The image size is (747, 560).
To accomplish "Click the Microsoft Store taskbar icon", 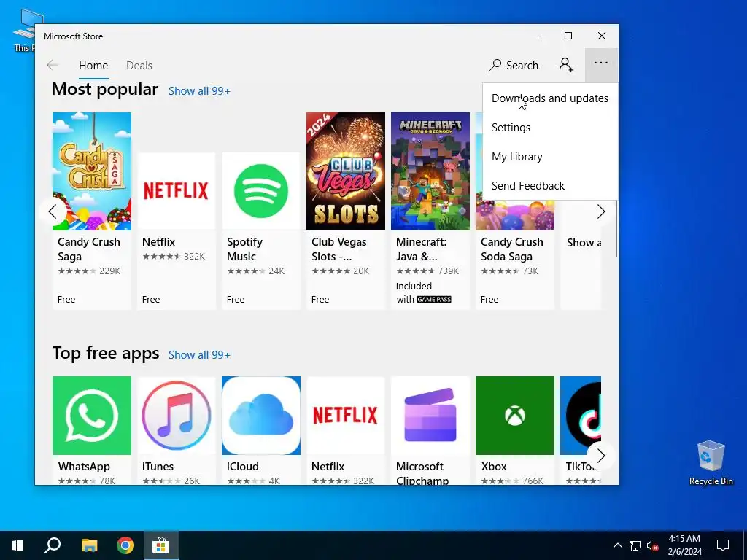I will pyautogui.click(x=161, y=545).
